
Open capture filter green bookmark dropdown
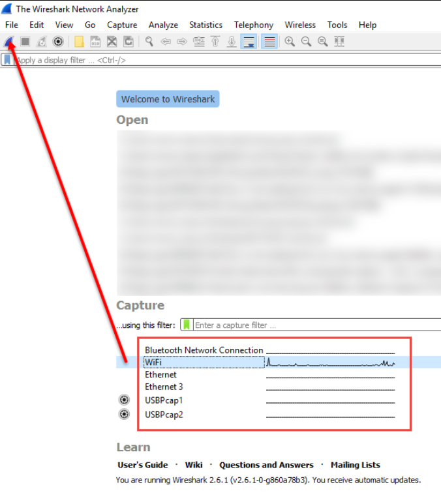coord(187,325)
